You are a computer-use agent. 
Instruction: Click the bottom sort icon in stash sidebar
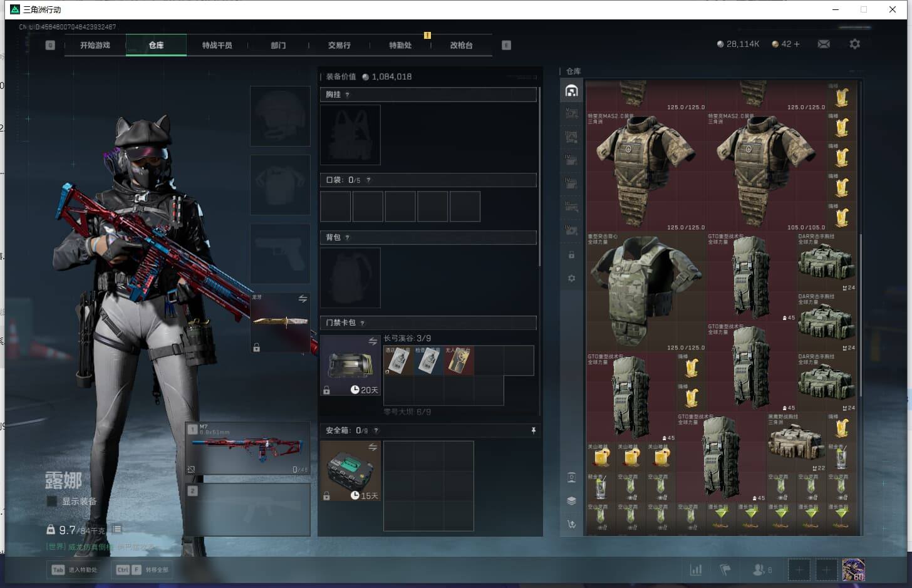click(571, 524)
